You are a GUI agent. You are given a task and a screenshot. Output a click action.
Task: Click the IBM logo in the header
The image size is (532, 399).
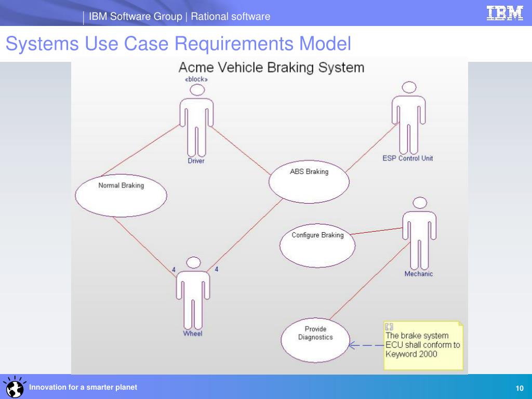point(504,13)
